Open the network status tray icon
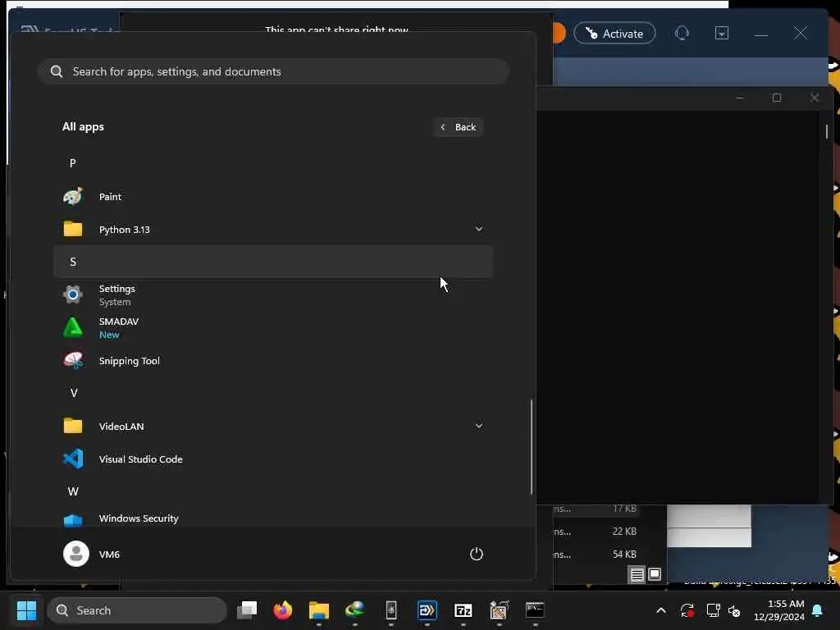Image resolution: width=840 pixels, height=630 pixels. (713, 610)
